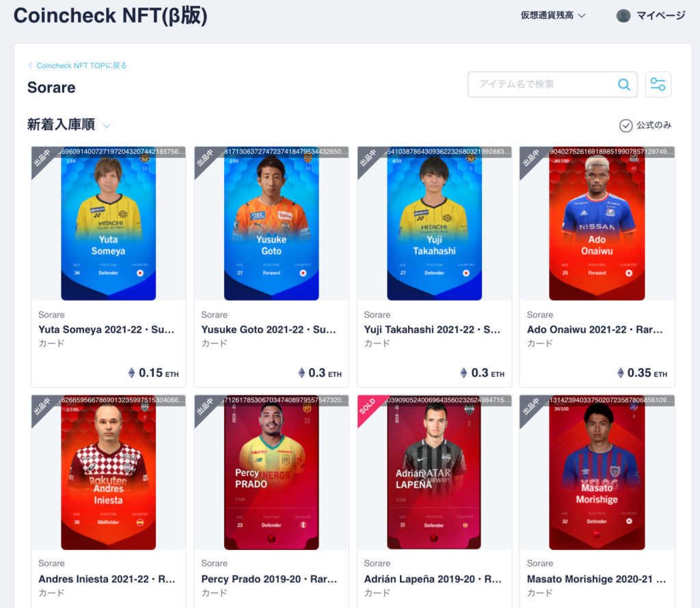Select the Andres Iniesta card image

109,473
